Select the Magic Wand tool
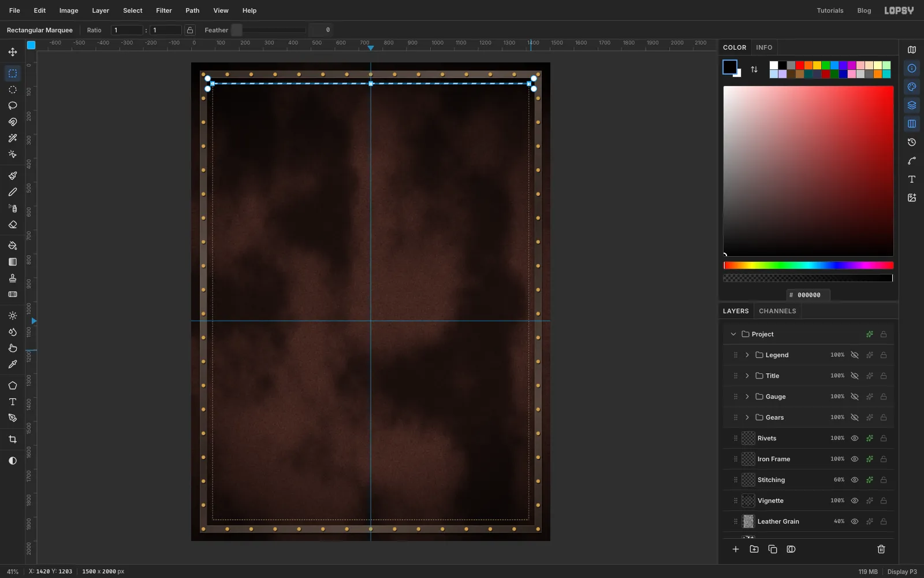Viewport: 924px width, 578px height. (12, 138)
